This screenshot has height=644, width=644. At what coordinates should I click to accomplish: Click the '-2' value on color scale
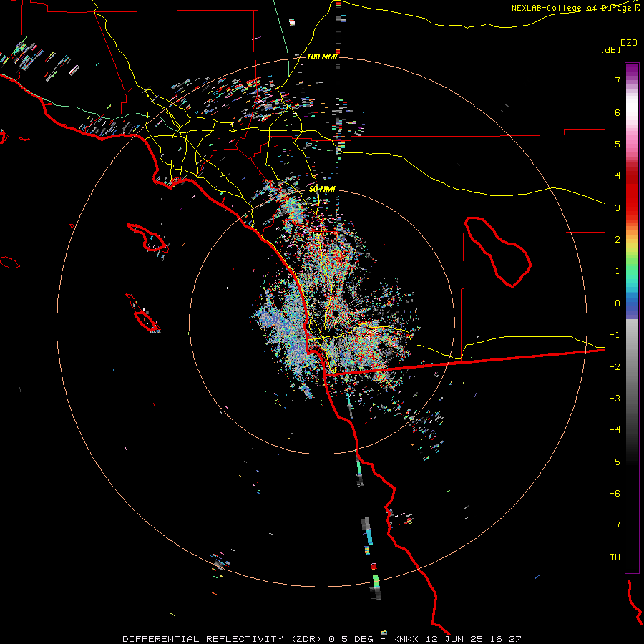(x=615, y=367)
